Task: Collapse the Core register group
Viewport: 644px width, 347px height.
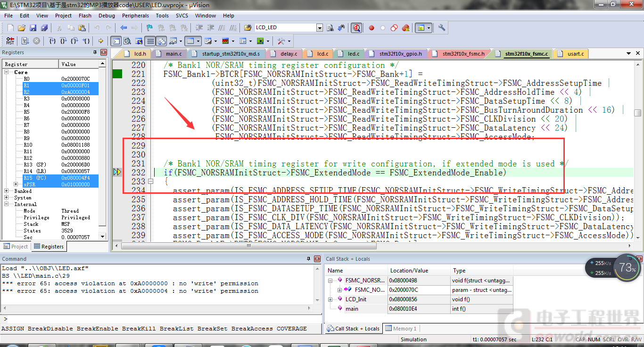Action: click(x=7, y=72)
